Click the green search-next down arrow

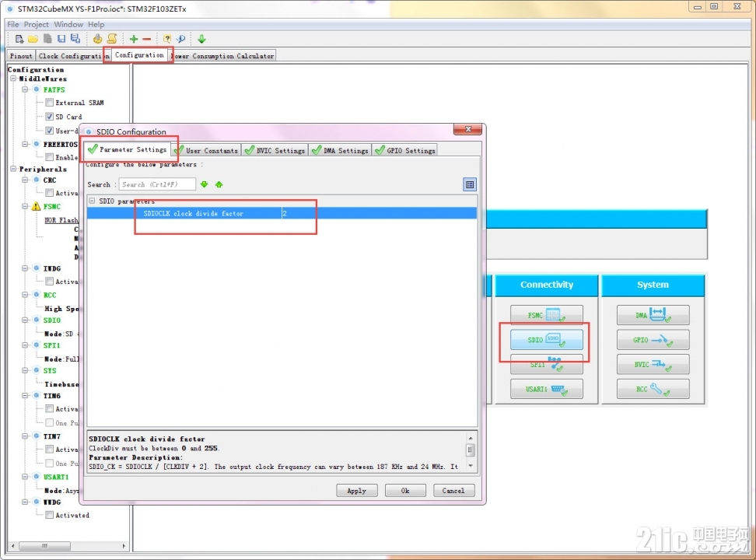pos(205,184)
